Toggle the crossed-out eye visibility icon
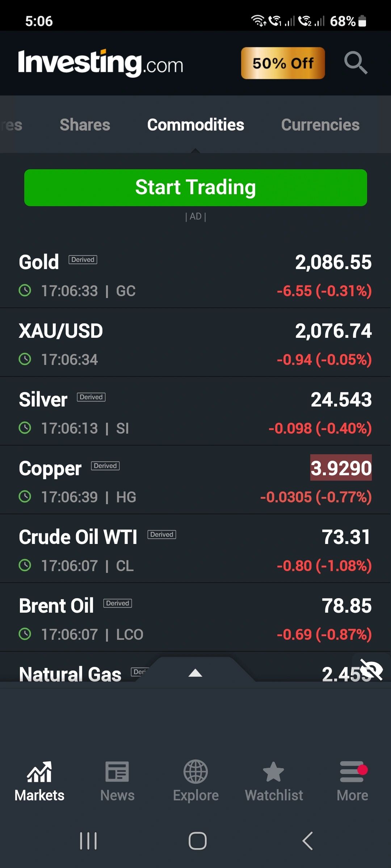The image size is (391, 868). click(371, 669)
